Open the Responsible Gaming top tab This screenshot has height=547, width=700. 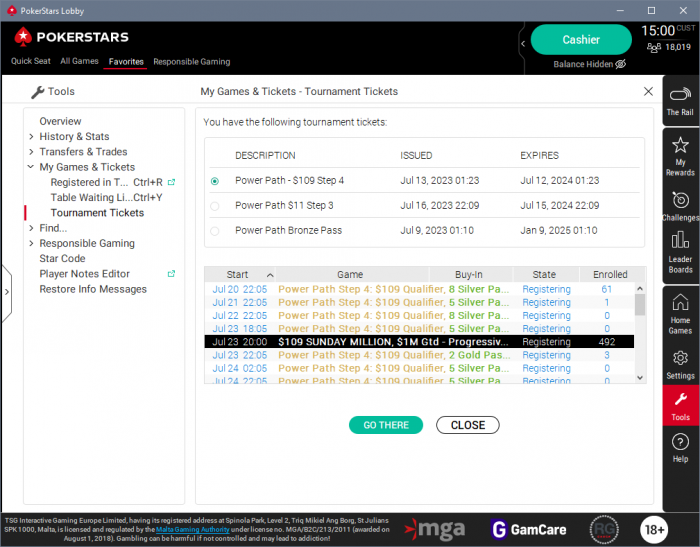coord(192,62)
